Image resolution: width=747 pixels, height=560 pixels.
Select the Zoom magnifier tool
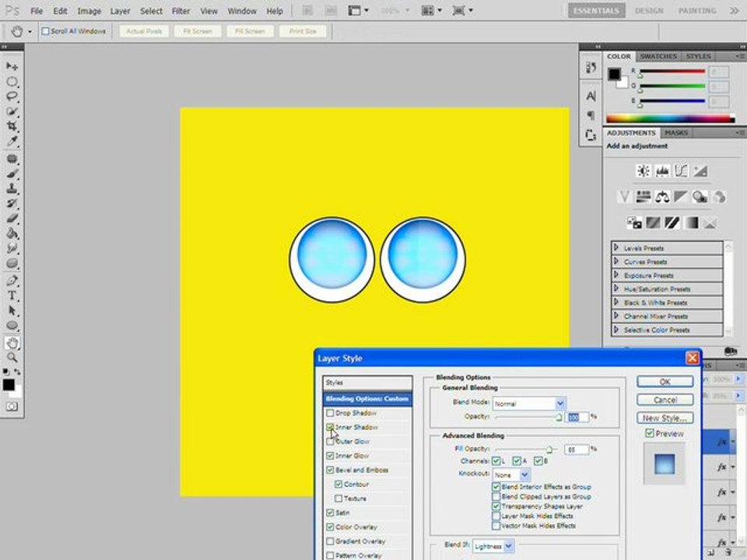point(12,357)
